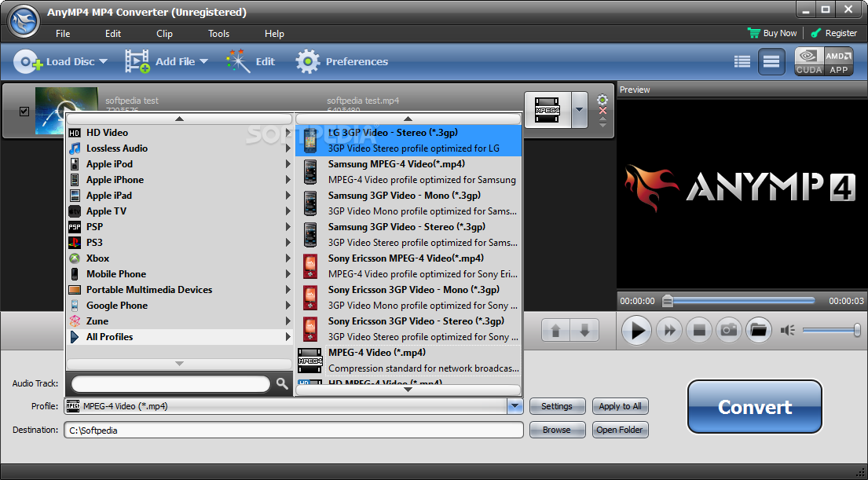The width and height of the screenshot is (868, 480).
Task: Expand Mobile Phone category
Action: (179, 274)
